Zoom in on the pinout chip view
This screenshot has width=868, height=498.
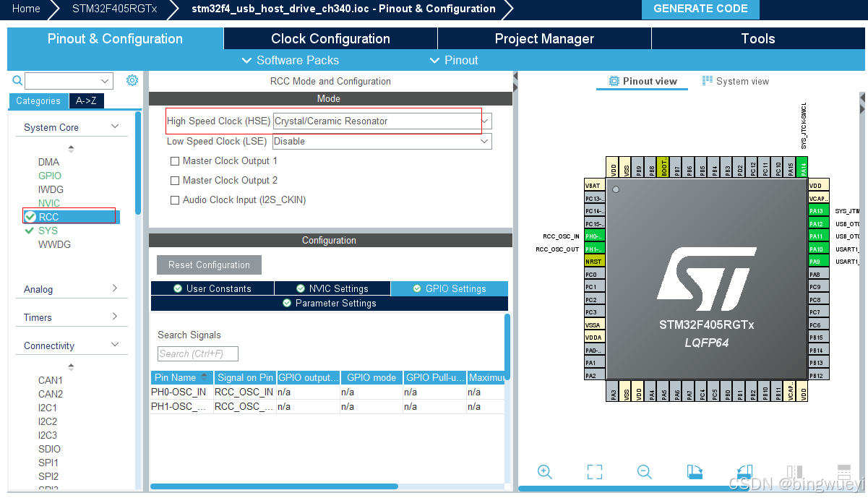(x=545, y=472)
